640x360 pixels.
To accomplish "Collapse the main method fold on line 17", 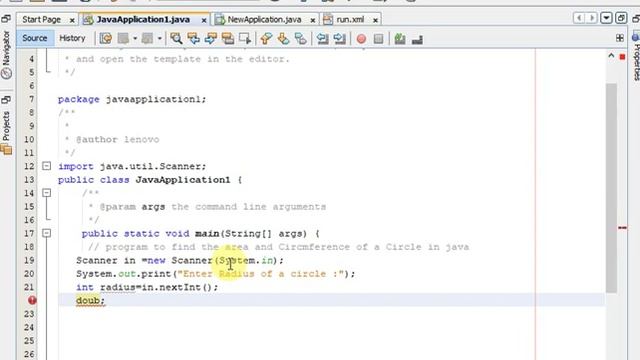I will [x=47, y=233].
